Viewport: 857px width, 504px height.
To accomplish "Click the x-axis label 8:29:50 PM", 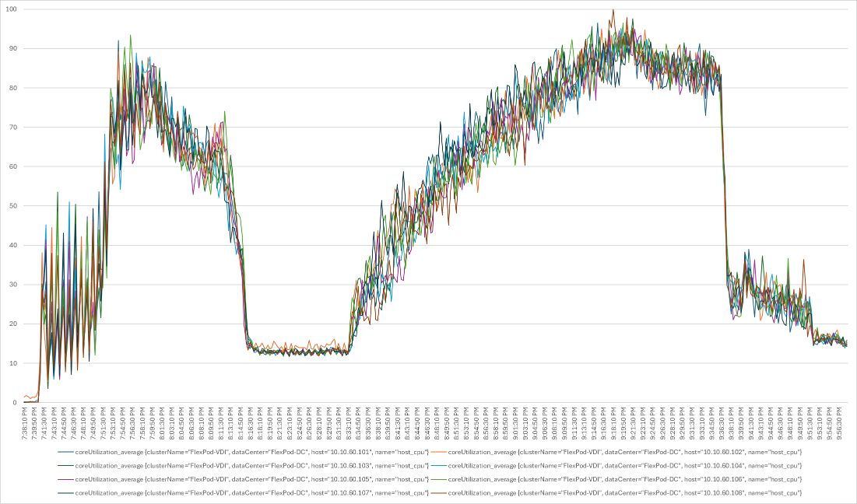I will (x=328, y=422).
